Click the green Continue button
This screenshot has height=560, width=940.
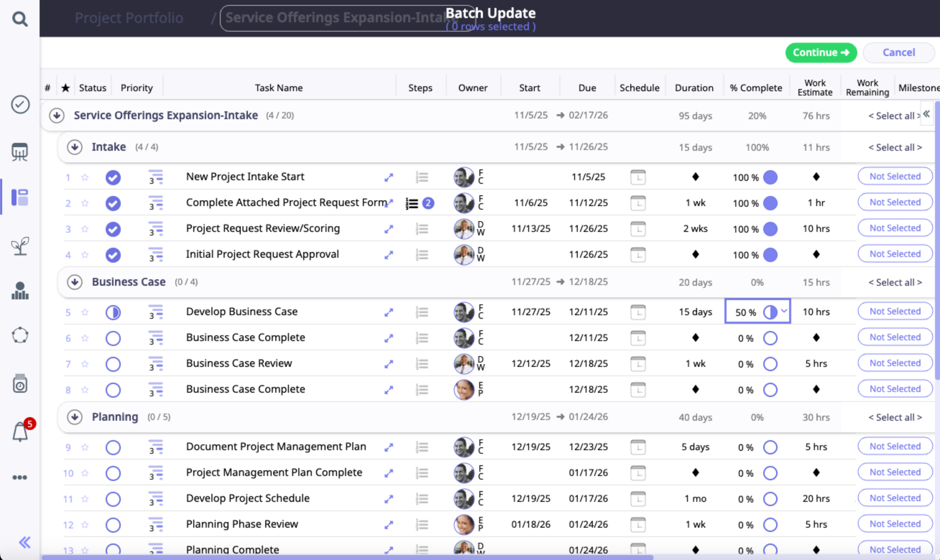pyautogui.click(x=821, y=53)
